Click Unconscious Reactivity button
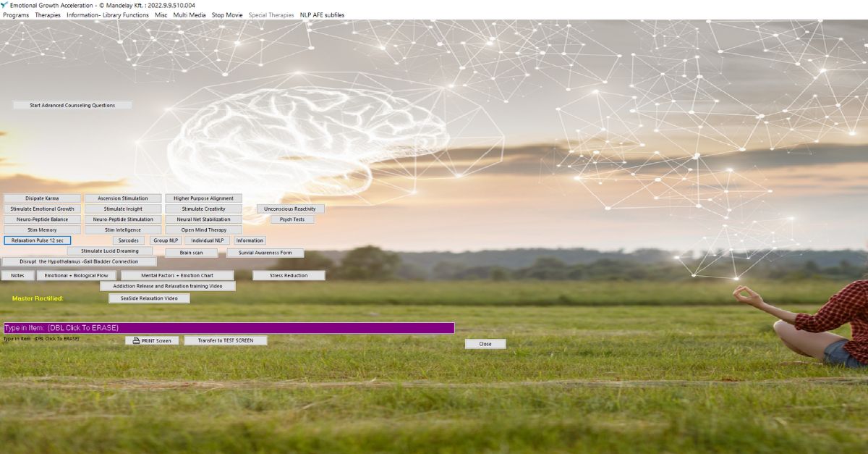868x454 pixels. coord(290,209)
